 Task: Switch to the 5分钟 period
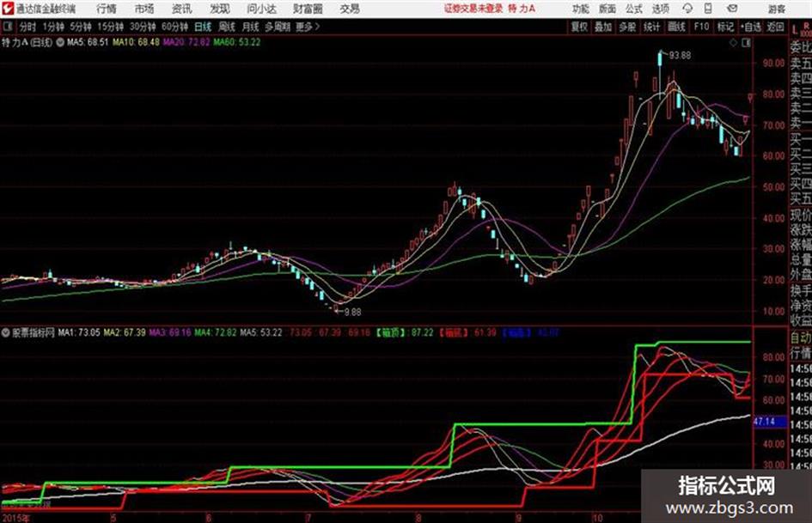click(x=80, y=27)
